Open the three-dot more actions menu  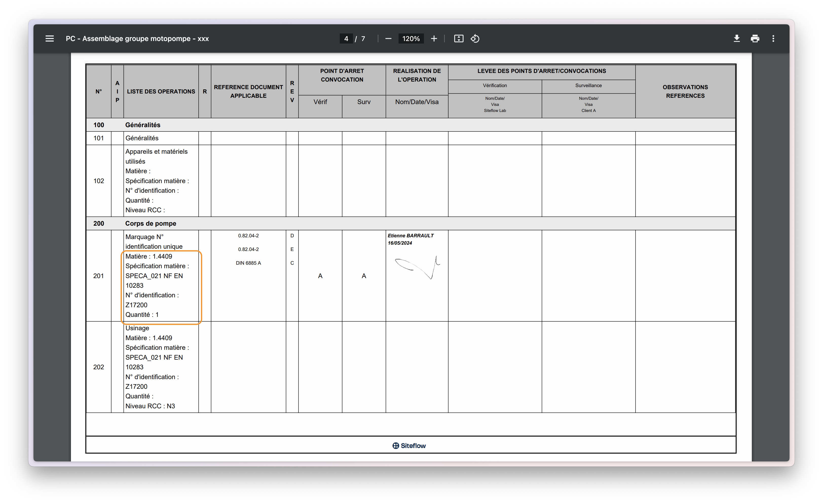point(773,39)
